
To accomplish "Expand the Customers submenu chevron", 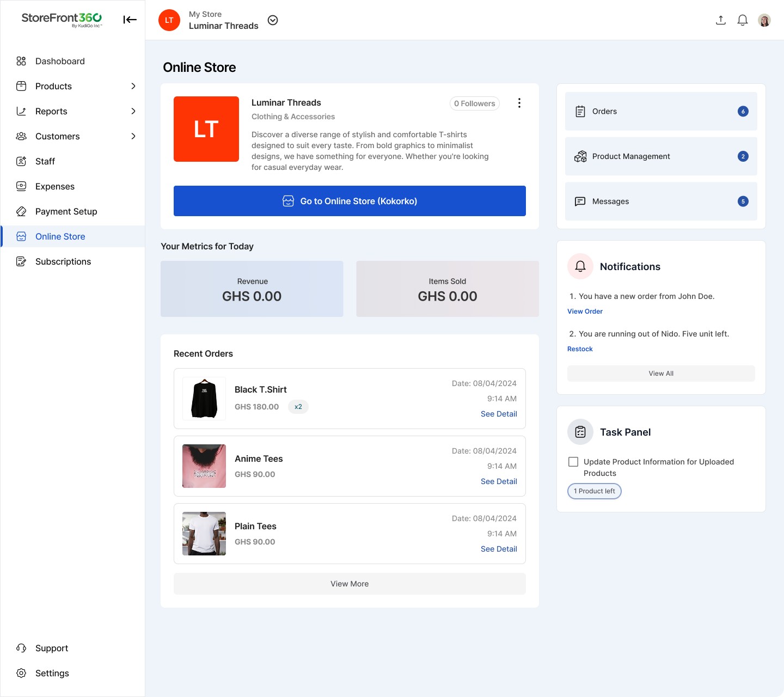I will 133,136.
